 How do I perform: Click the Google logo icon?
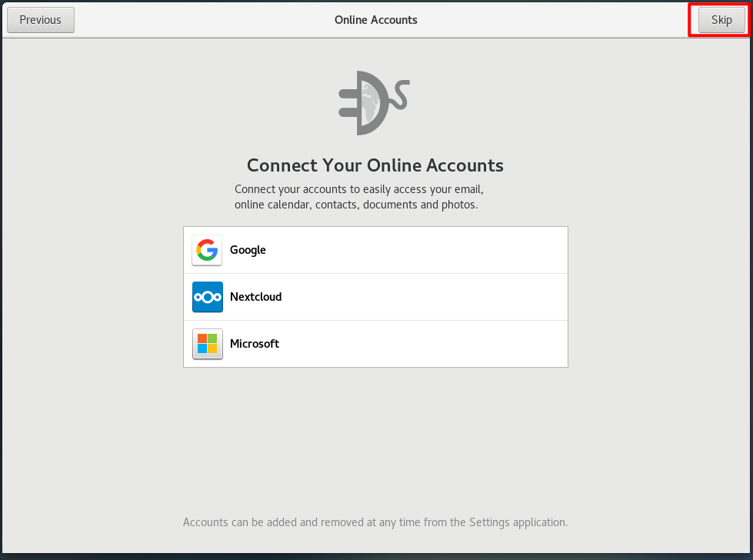pyautogui.click(x=207, y=250)
